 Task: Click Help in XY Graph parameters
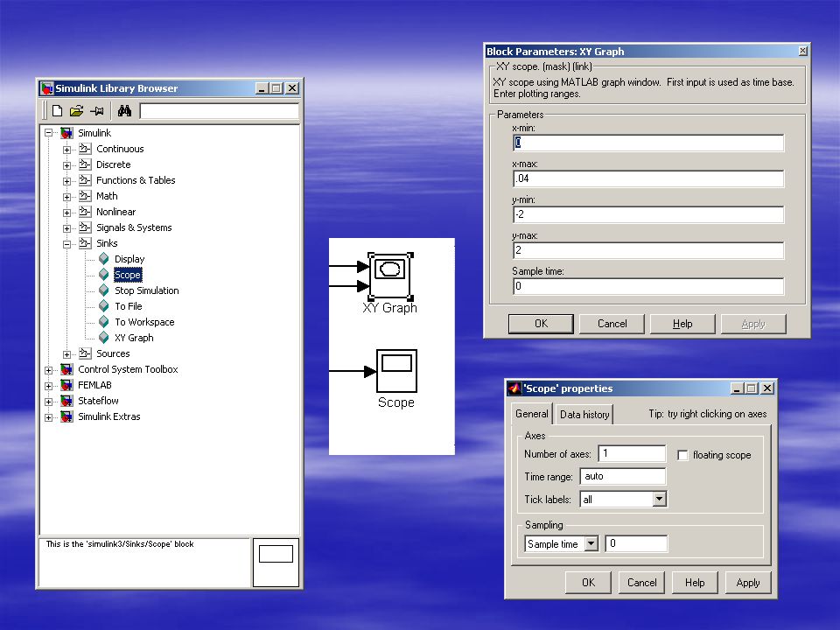[682, 324]
